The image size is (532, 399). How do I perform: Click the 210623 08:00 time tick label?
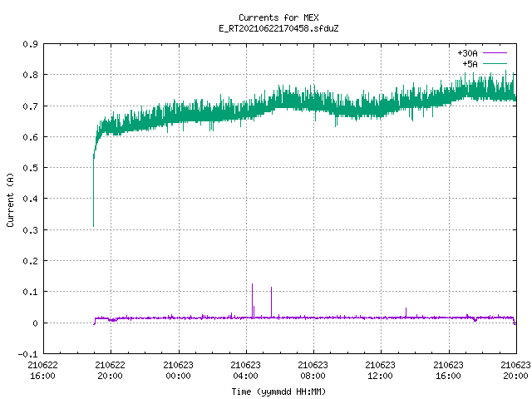pyautogui.click(x=313, y=371)
